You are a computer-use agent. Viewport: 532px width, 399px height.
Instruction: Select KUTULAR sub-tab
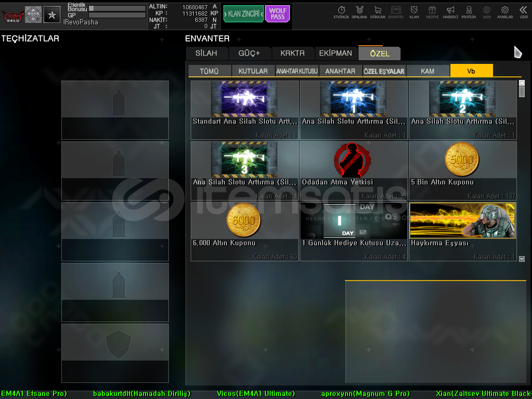pos(253,71)
